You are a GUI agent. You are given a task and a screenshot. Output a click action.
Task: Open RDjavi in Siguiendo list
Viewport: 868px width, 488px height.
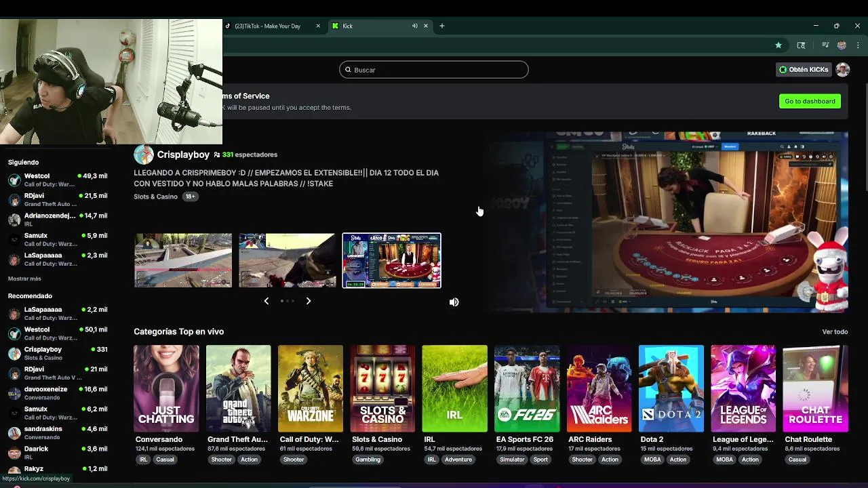pos(58,199)
